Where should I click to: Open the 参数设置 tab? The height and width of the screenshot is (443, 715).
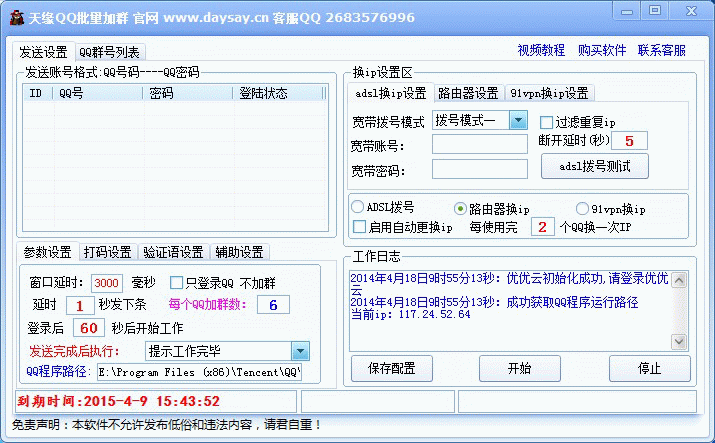[x=47, y=252]
